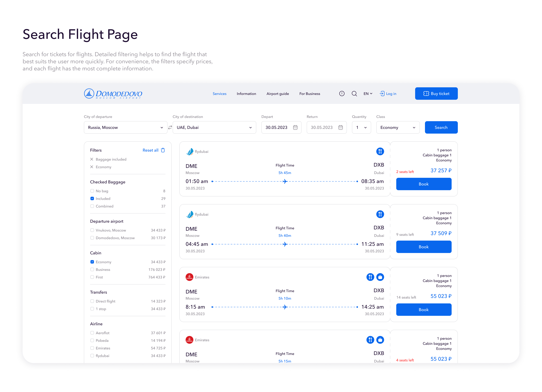Image resolution: width=542 pixels, height=392 pixels.
Task: Open the EN language selector
Action: (368, 94)
